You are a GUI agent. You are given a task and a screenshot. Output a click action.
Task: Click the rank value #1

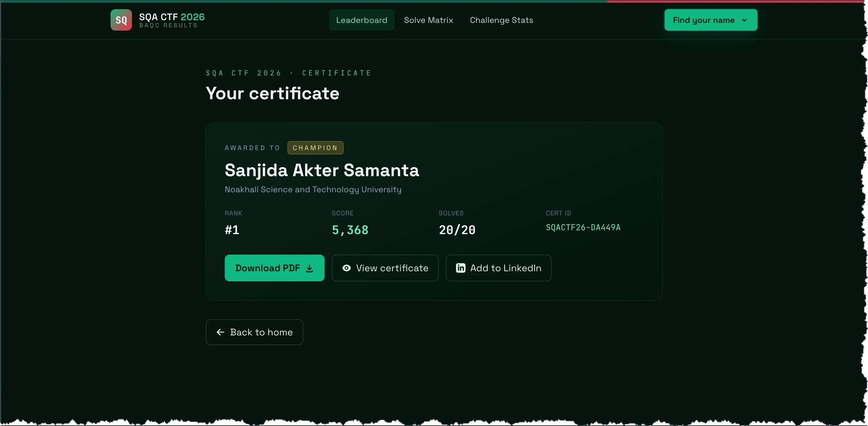tap(232, 230)
